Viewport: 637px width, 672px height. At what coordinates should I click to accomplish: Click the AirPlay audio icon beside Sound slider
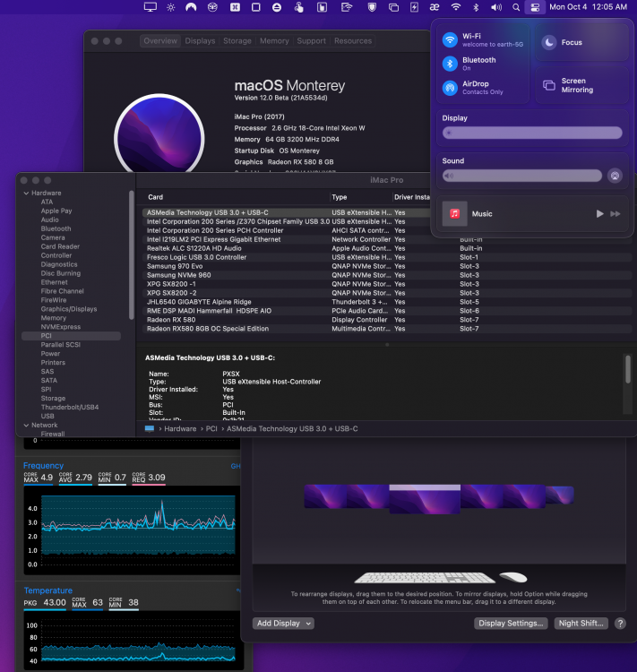point(615,176)
